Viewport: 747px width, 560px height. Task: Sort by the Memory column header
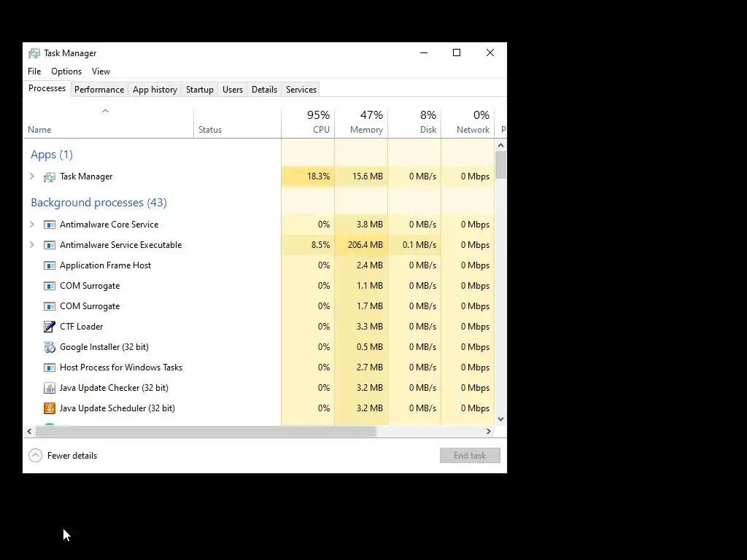tap(361, 122)
